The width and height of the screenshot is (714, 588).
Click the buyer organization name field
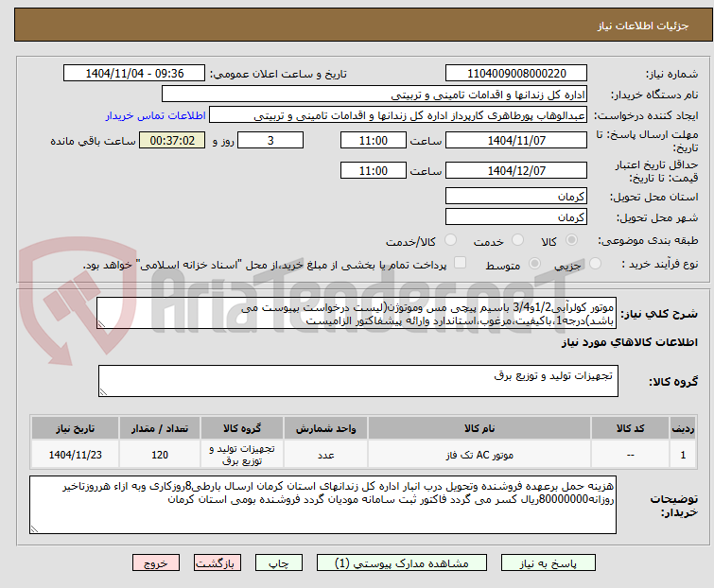tap(374, 95)
